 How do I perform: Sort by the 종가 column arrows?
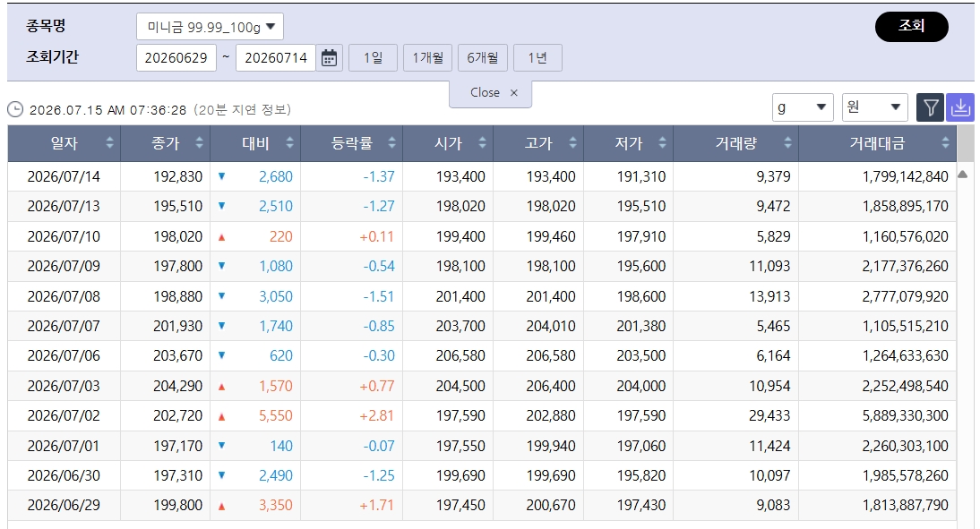coord(200,143)
